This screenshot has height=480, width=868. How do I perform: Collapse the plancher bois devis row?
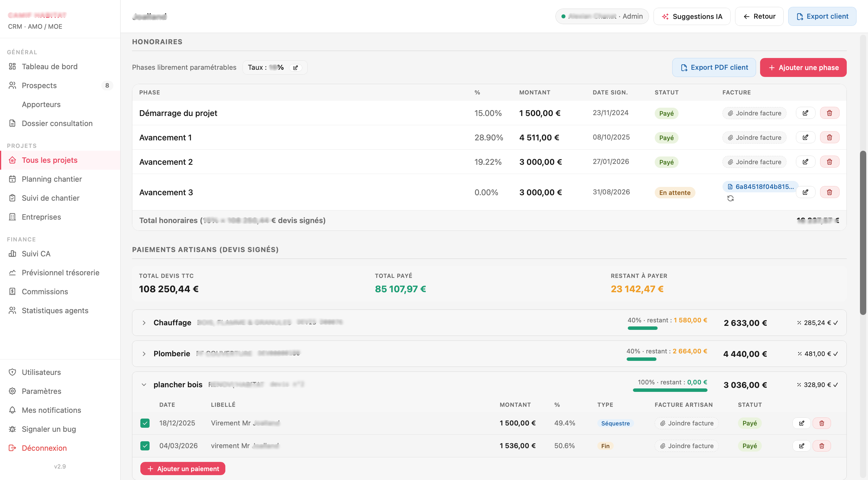tap(144, 385)
